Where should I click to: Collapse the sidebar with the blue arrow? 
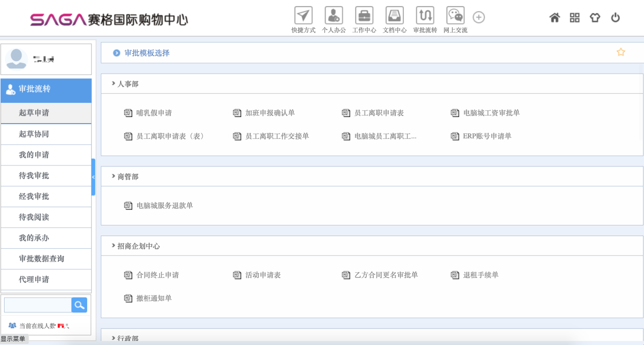[x=94, y=178]
